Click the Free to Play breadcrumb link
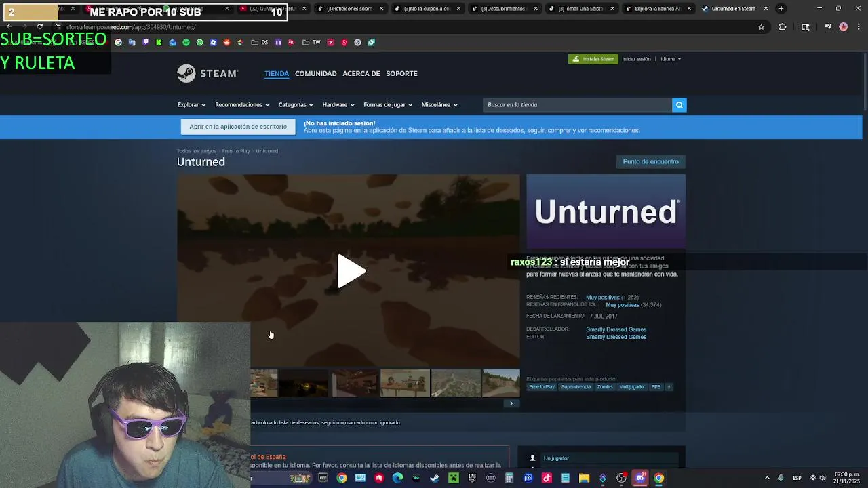Screen dimensions: 868x488 (236, 151)
